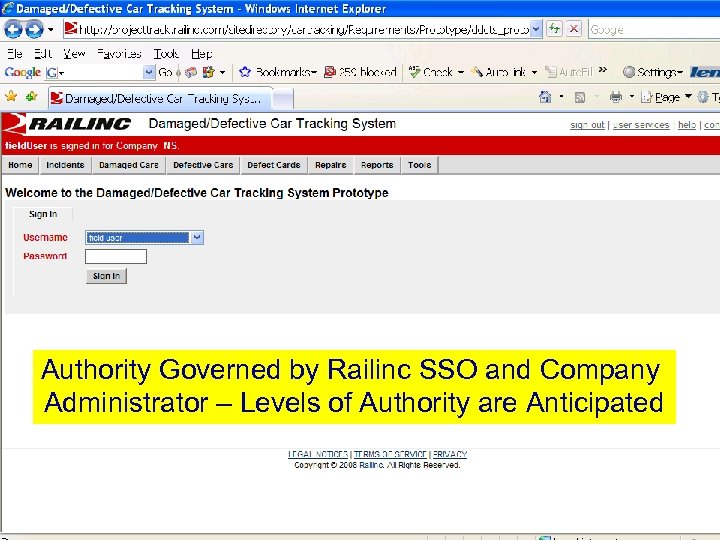Click the Print icon
This screenshot has height=540, width=720.
(616, 97)
